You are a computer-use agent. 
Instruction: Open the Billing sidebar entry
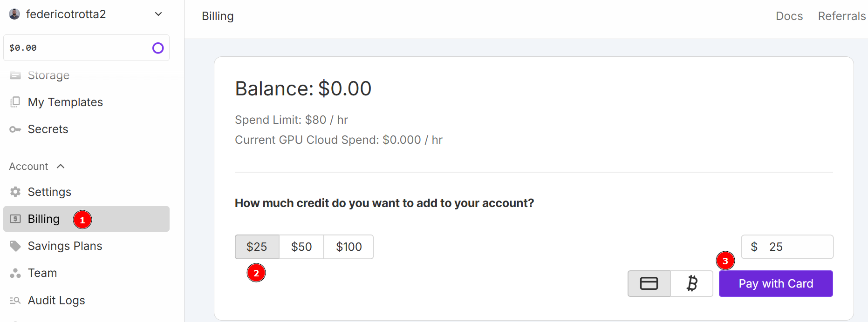[43, 219]
